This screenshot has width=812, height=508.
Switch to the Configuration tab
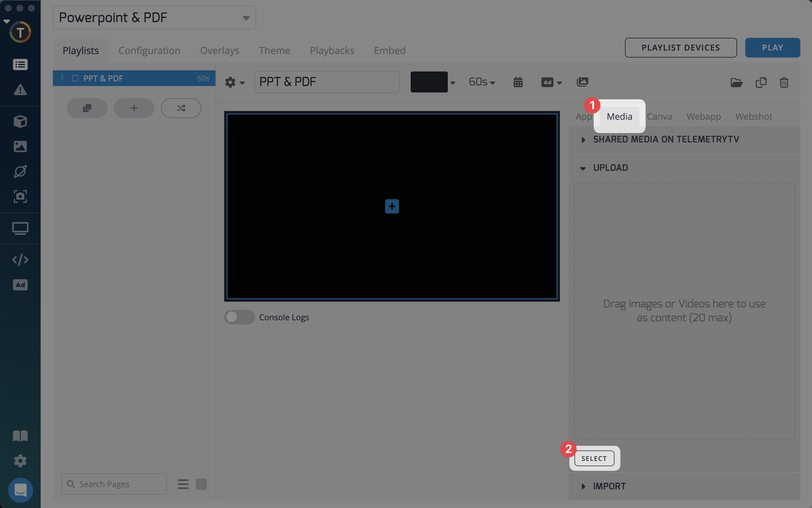(x=149, y=50)
